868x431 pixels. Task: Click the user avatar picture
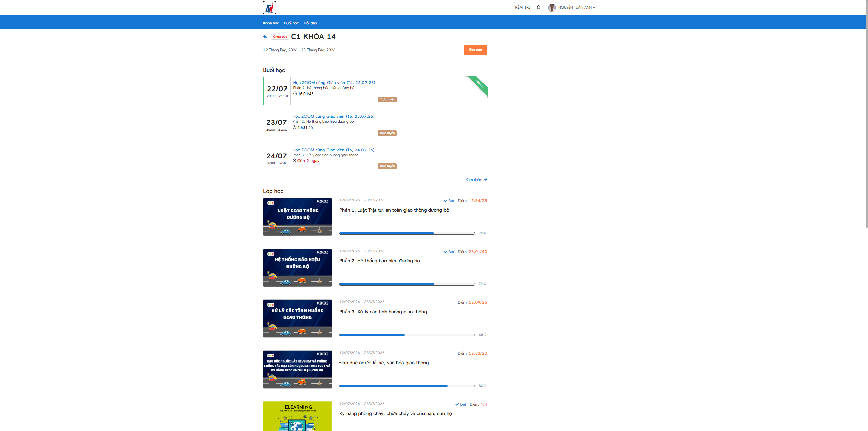click(552, 7)
